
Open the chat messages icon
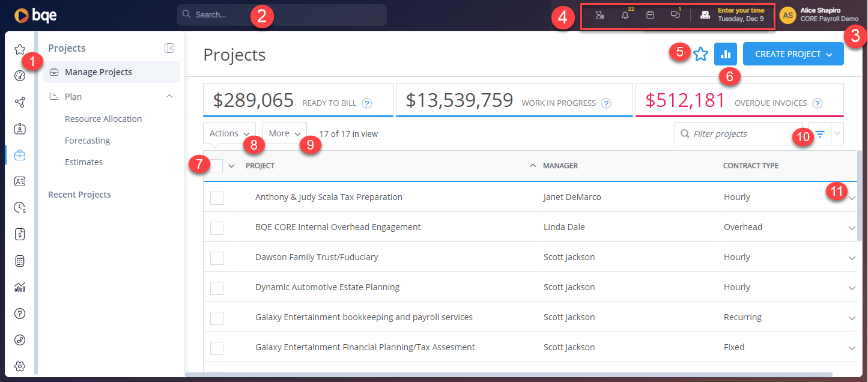pos(675,15)
